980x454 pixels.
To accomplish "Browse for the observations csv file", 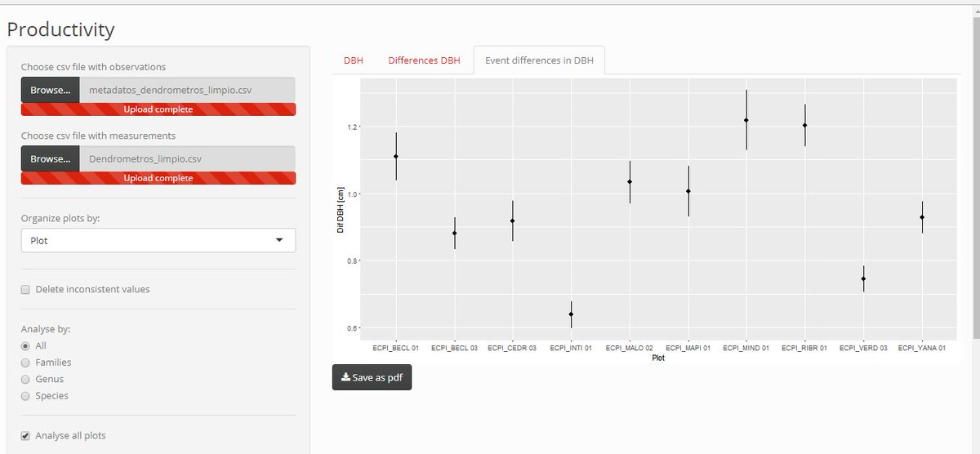I will click(51, 90).
